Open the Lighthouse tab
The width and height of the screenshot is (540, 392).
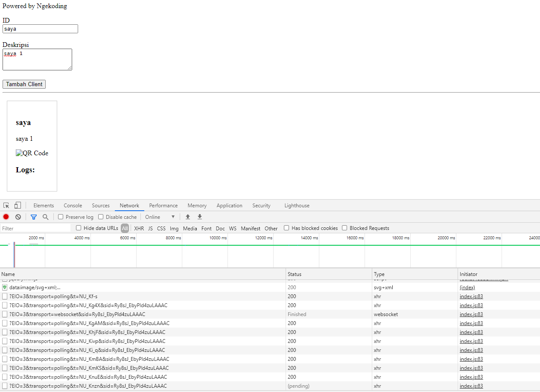pos(297,206)
